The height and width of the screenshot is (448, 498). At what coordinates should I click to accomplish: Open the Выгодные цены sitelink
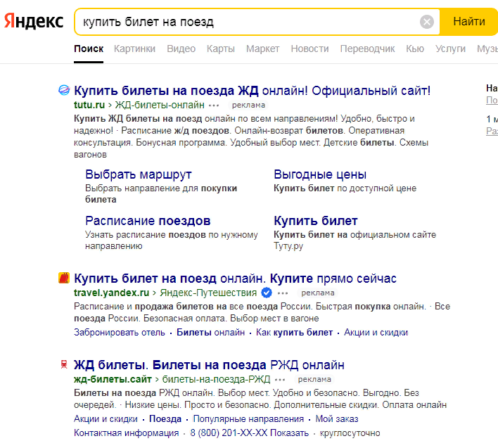pyautogui.click(x=320, y=174)
